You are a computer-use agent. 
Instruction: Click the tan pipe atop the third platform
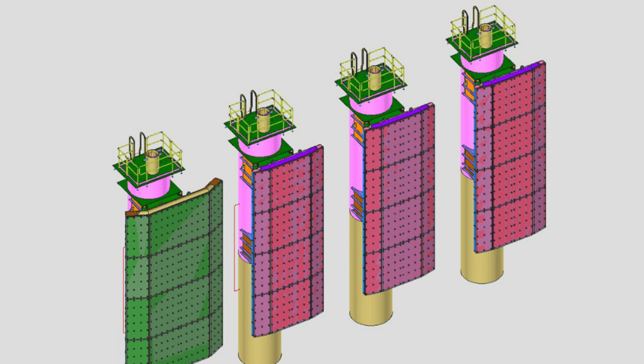pyautogui.click(x=375, y=81)
